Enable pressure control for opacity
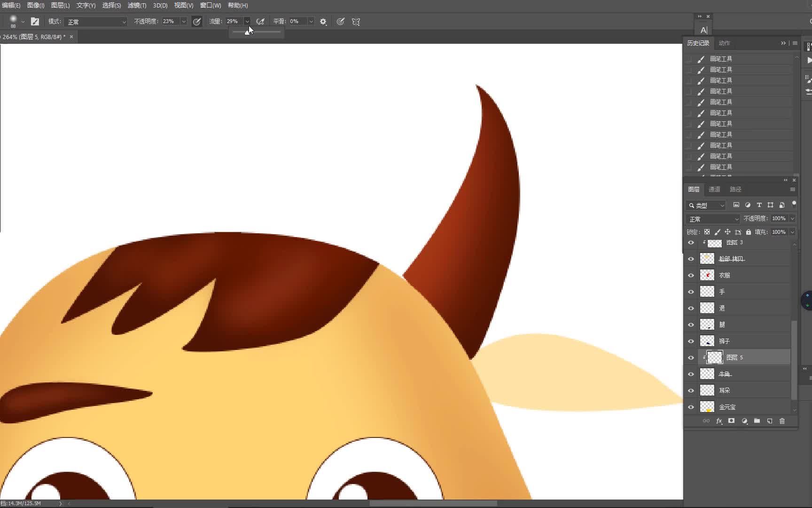812x508 pixels. pos(197,22)
